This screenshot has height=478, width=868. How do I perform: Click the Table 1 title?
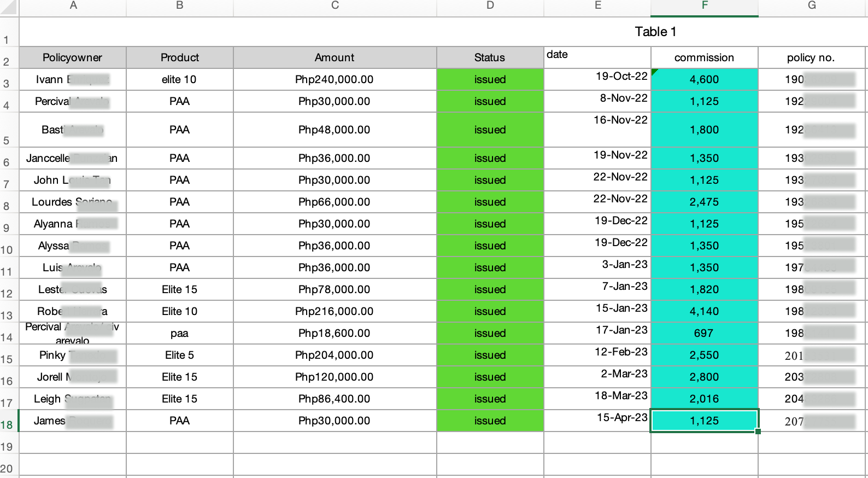coord(655,32)
